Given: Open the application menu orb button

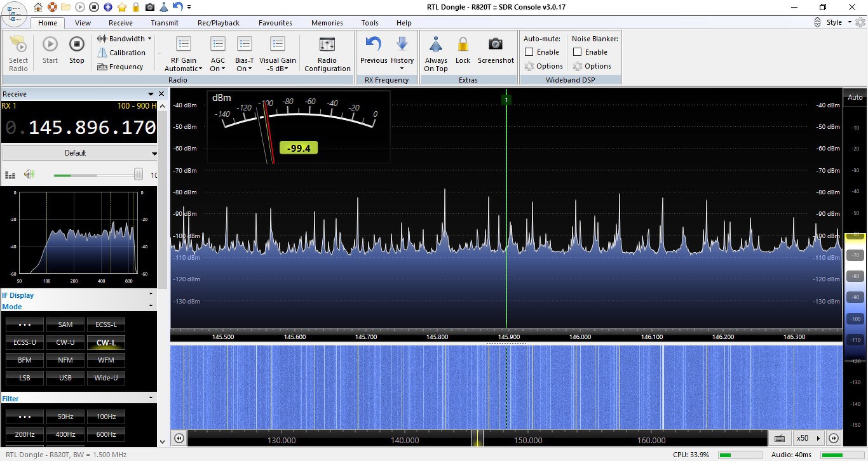Looking at the screenshot, I should (15, 13).
